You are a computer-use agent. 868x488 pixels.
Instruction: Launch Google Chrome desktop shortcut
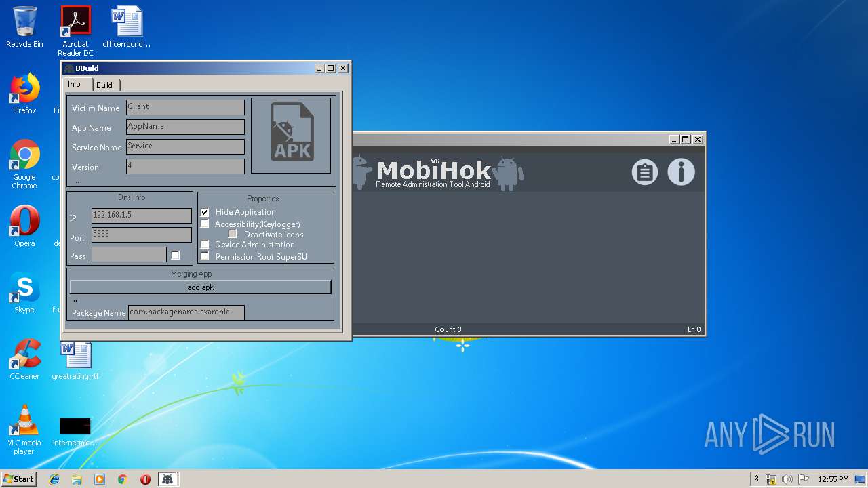pyautogui.click(x=24, y=164)
